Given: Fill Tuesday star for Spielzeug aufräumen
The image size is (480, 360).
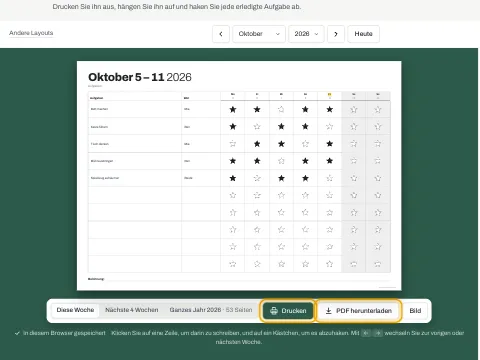Looking at the screenshot, I should [x=257, y=178].
